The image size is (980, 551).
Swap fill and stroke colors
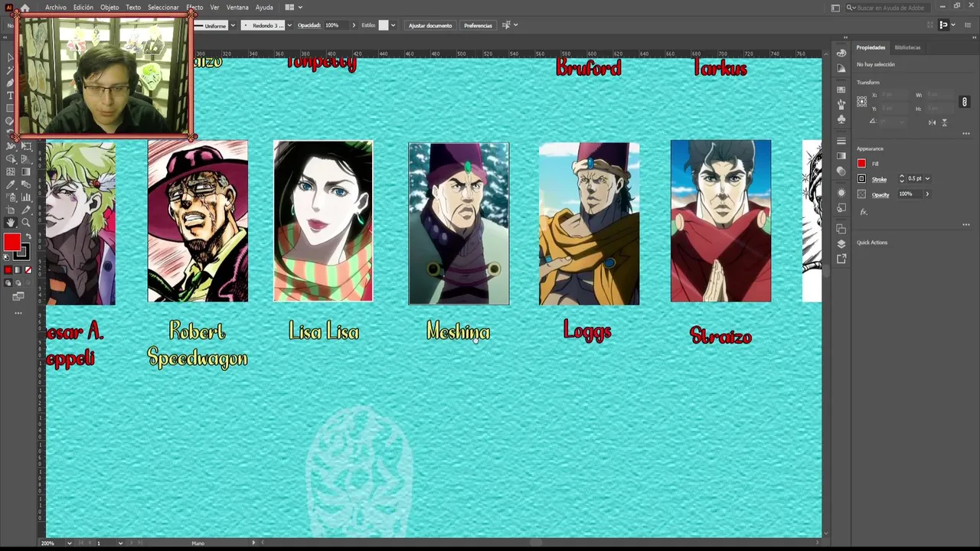[x=28, y=236]
